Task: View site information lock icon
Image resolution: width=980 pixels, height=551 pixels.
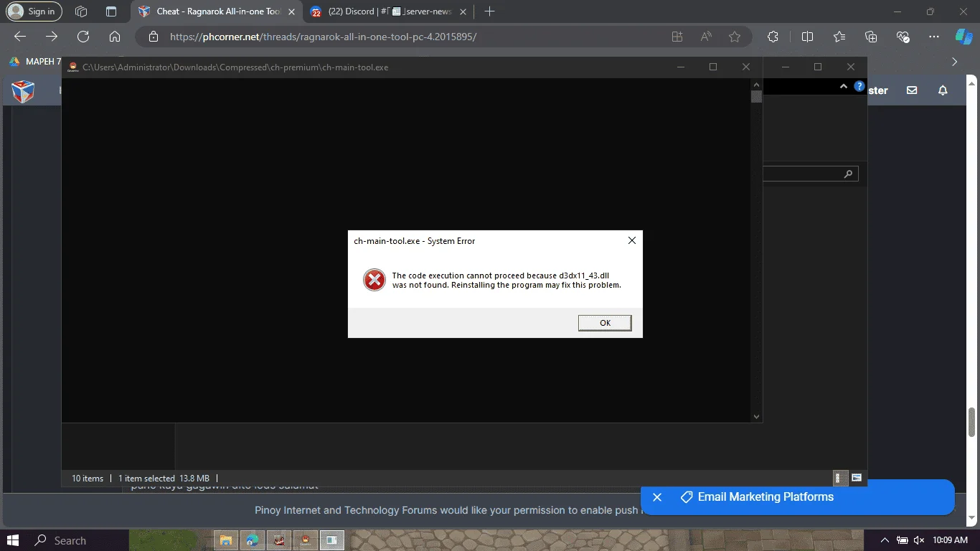Action: [x=153, y=37]
